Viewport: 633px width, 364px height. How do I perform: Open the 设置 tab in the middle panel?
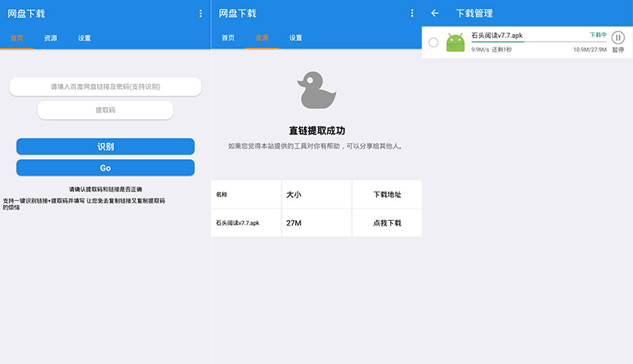click(x=296, y=38)
